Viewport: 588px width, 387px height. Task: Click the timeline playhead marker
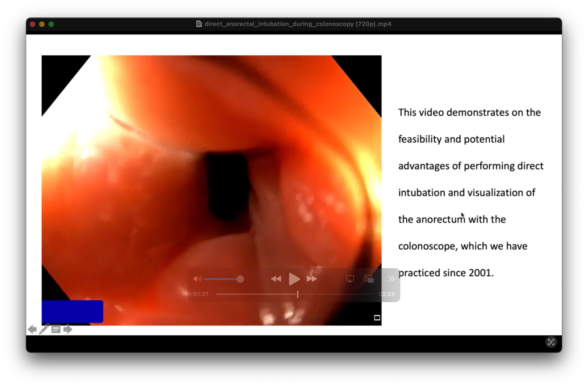[x=297, y=294]
